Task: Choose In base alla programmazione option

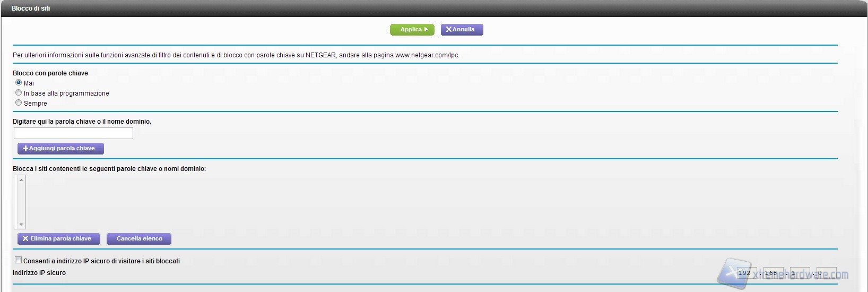Action: 19,93
